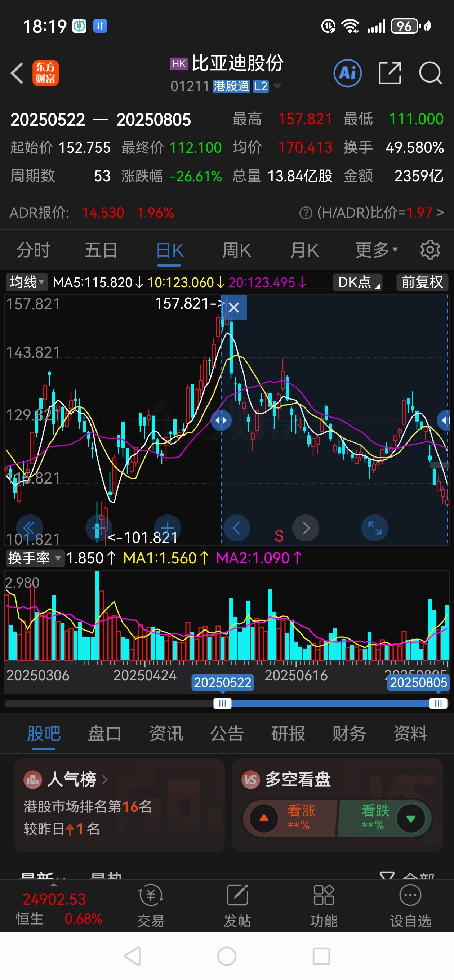Screen dimensions: 454x980
Task: Open the 交易 trade icon
Action: coord(151,905)
